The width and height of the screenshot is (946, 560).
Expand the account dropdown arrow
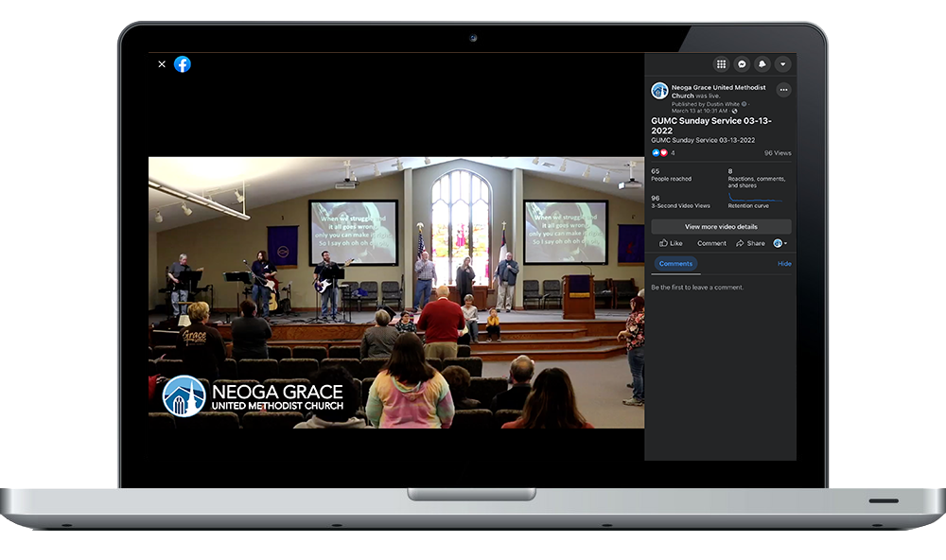(x=782, y=64)
